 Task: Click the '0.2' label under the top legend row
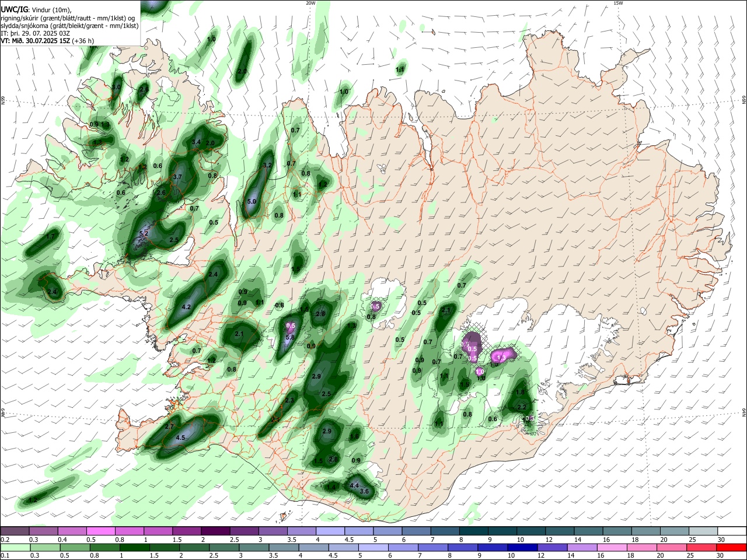click(5, 540)
